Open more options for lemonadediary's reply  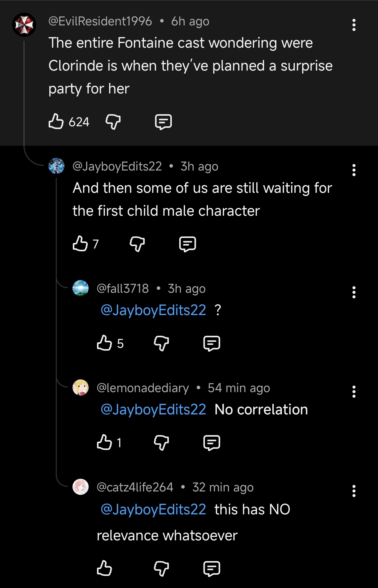pos(354,392)
